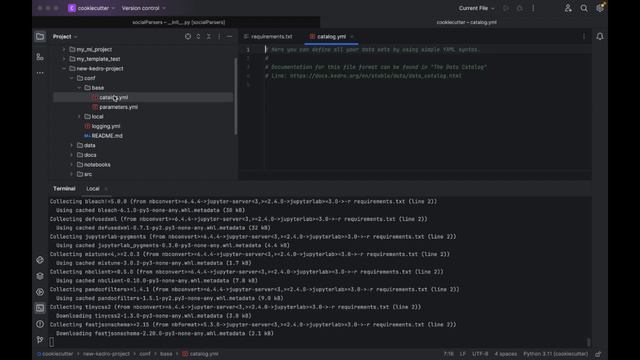Open Current File run configuration dropdown
The width and height of the screenshot is (640, 360).
pos(476,8)
